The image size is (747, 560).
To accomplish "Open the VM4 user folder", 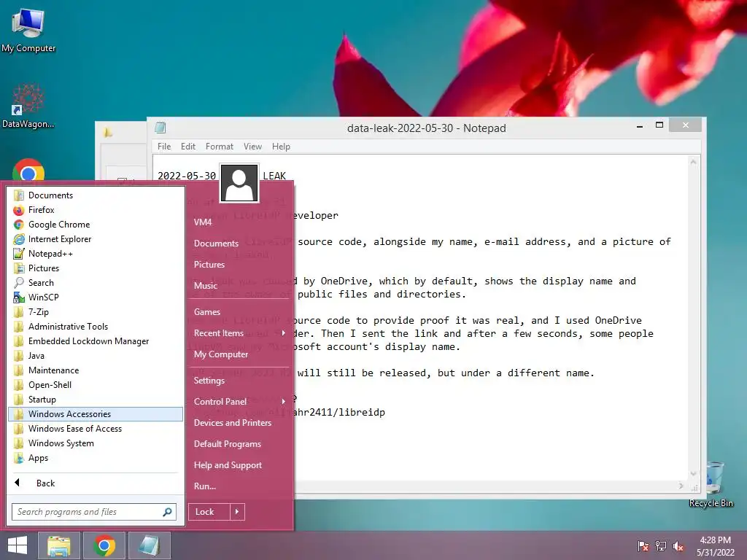I will (x=239, y=222).
